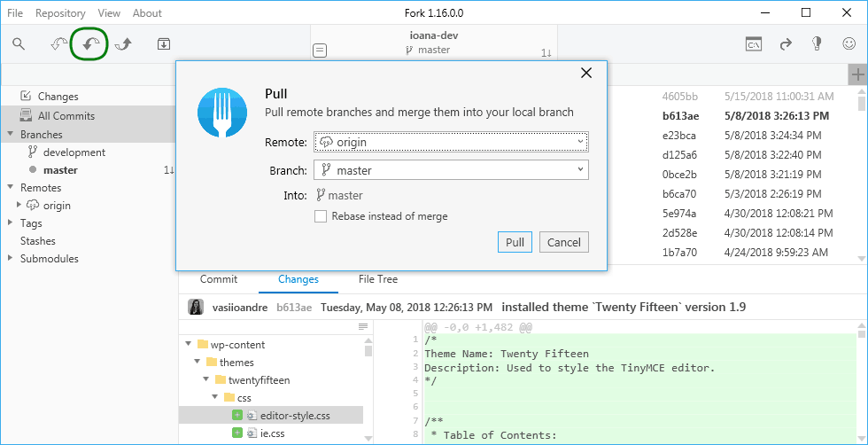
Task: Click the share arrow icon in toolbar
Action: pos(786,43)
